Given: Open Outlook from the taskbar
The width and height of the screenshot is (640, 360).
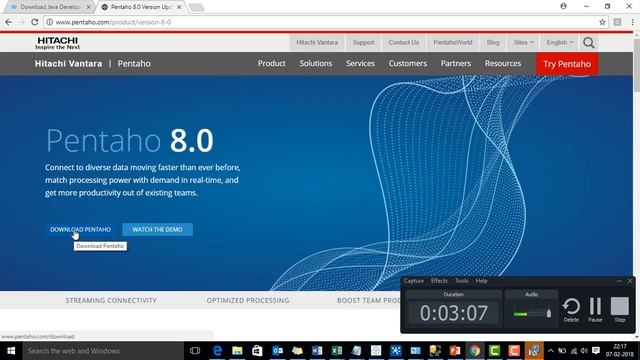Looking at the screenshot, I should point(277,351).
